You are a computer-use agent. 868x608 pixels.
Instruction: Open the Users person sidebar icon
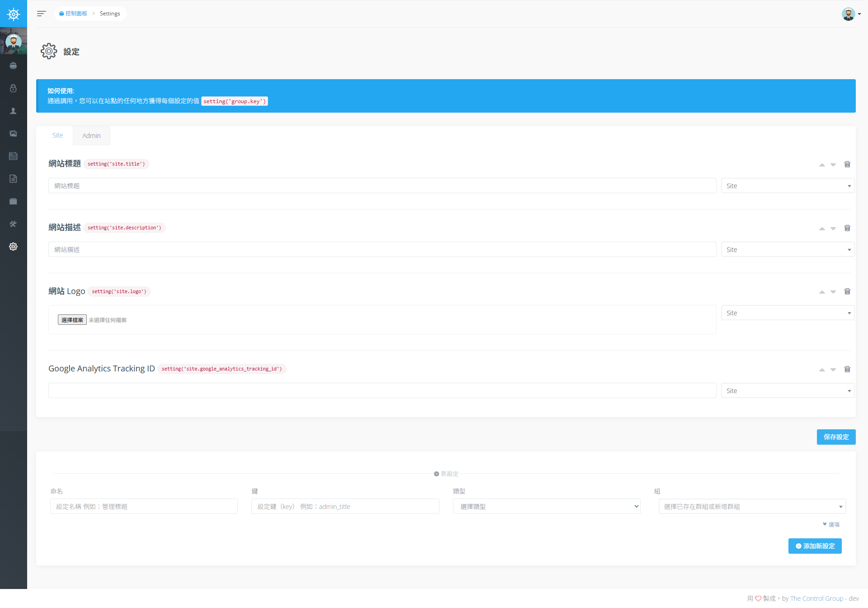tap(13, 111)
